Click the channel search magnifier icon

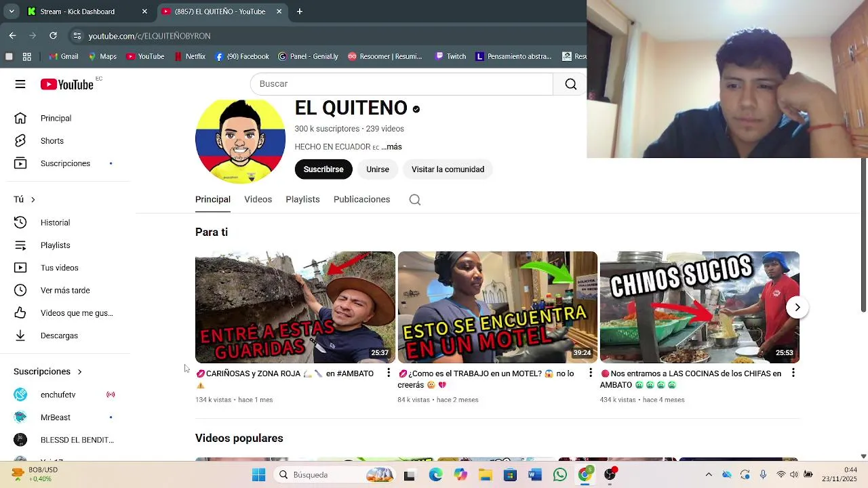pyautogui.click(x=415, y=199)
